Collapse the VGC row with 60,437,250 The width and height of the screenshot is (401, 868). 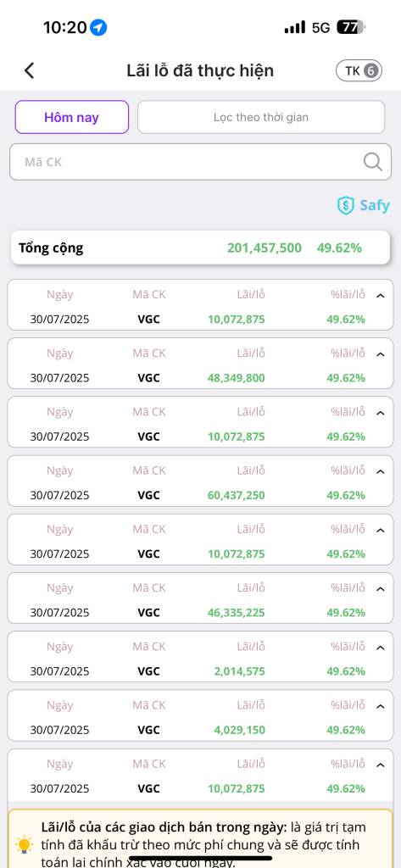[380, 471]
